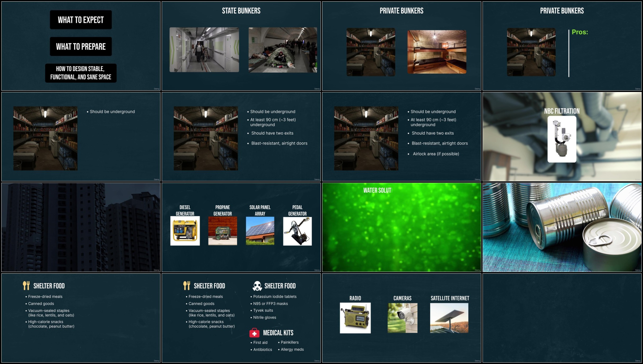The width and height of the screenshot is (643, 364).
Task: Click the "STATE BUNKERS" heading
Action: 241,11
